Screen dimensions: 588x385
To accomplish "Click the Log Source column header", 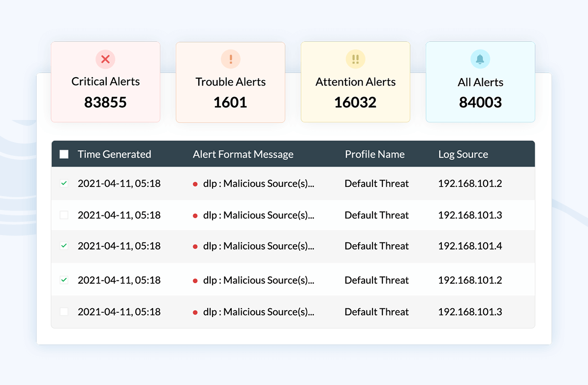I will (463, 154).
